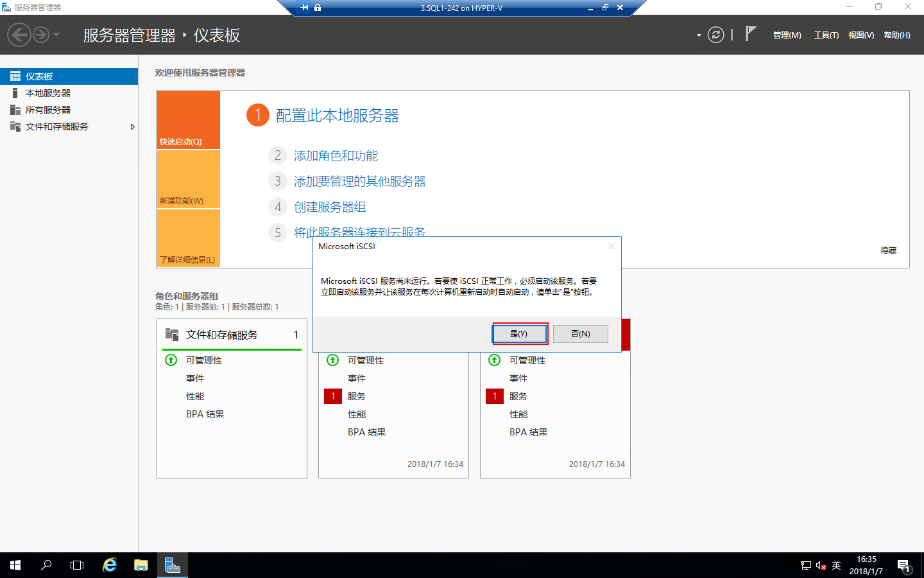Screen dimensions: 924x578
Task: Select the 了解详细信息(L) tile
Action: pos(189,238)
